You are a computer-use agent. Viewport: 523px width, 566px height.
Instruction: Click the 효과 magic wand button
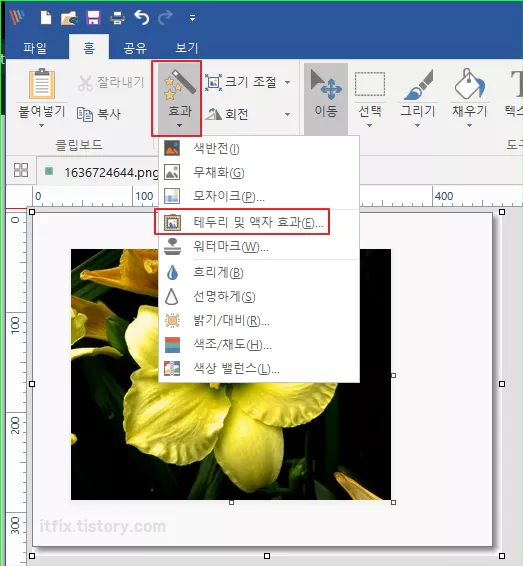[x=179, y=98]
